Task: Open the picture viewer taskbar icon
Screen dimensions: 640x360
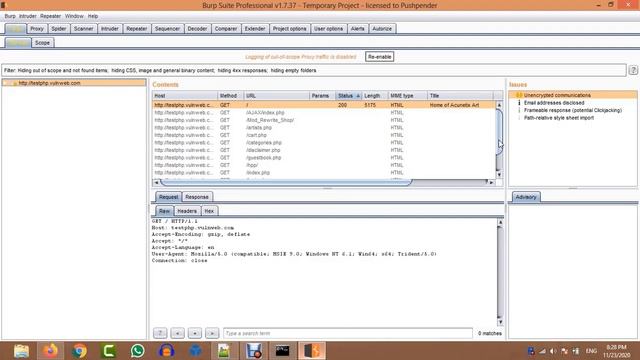Action: click(224, 351)
